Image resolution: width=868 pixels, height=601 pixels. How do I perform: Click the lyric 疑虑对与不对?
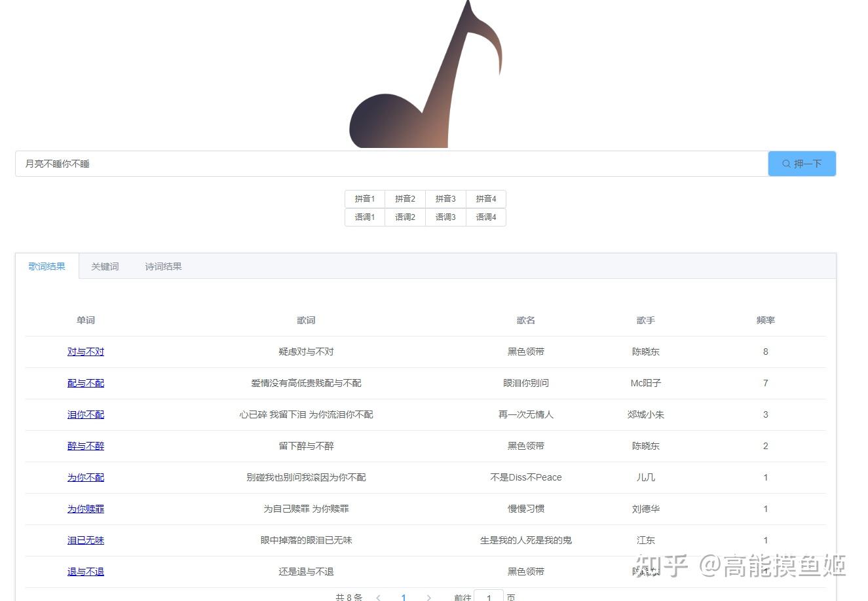[x=306, y=352]
